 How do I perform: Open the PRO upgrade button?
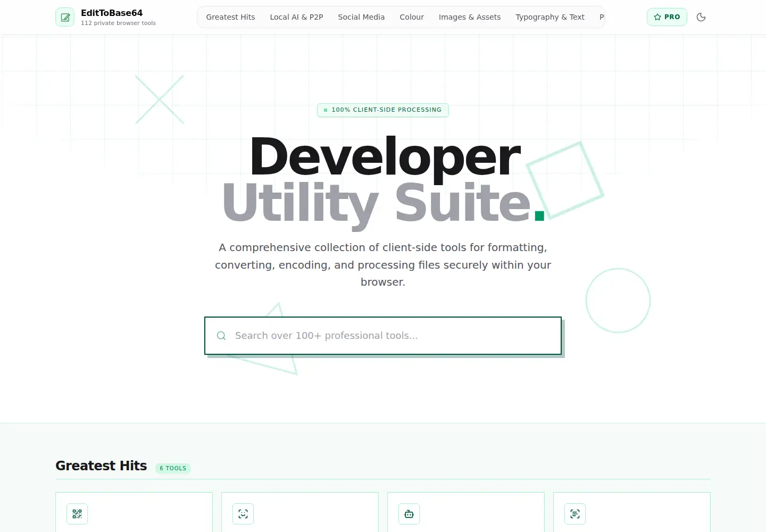667,17
